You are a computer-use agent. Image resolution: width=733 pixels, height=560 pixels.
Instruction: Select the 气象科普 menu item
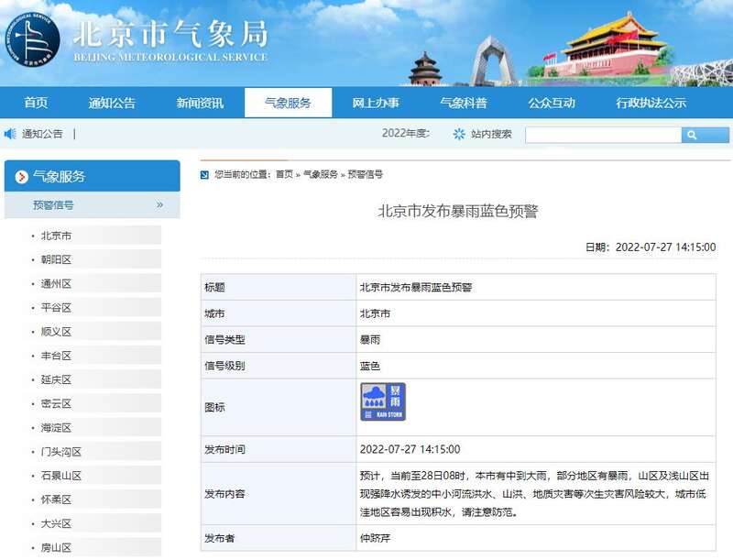pos(463,103)
